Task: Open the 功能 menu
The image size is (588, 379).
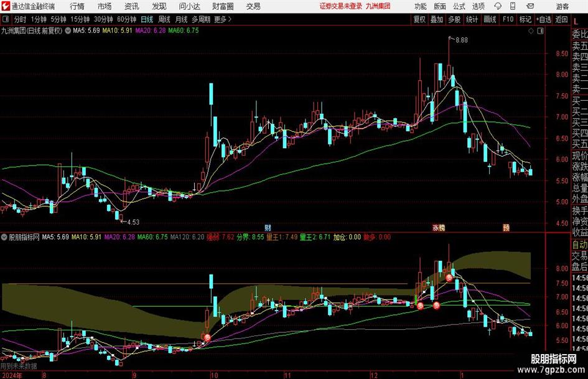Action: 421,6
